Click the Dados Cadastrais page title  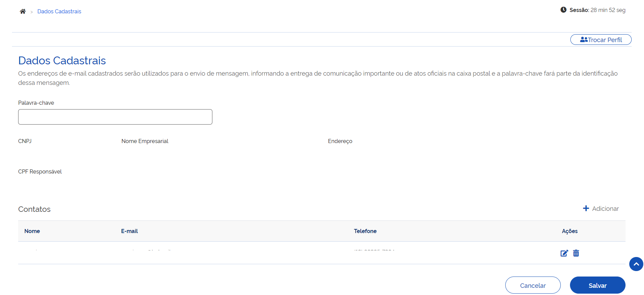62,60
